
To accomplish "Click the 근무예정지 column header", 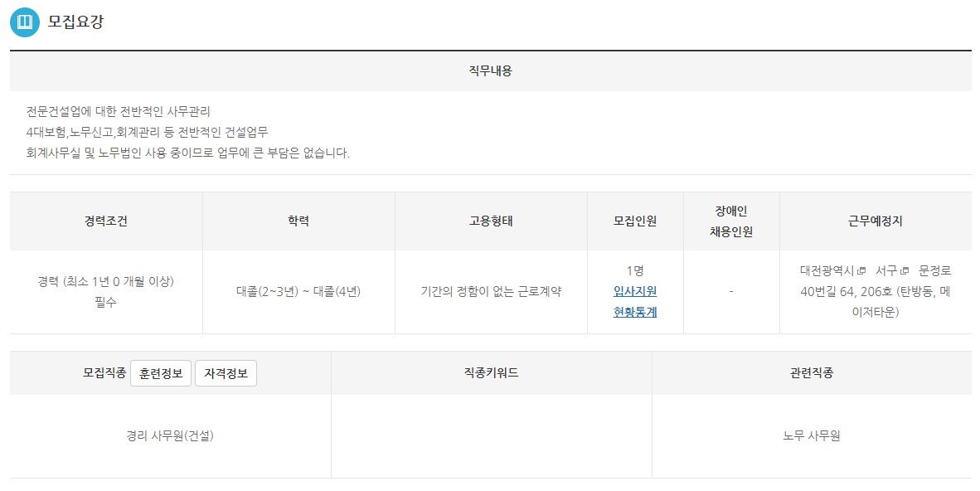I will pos(876,221).
